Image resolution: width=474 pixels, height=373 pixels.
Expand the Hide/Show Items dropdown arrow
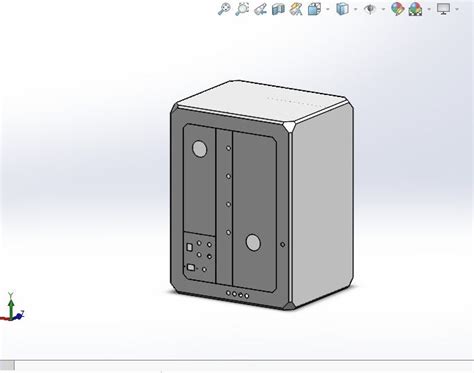tap(383, 9)
